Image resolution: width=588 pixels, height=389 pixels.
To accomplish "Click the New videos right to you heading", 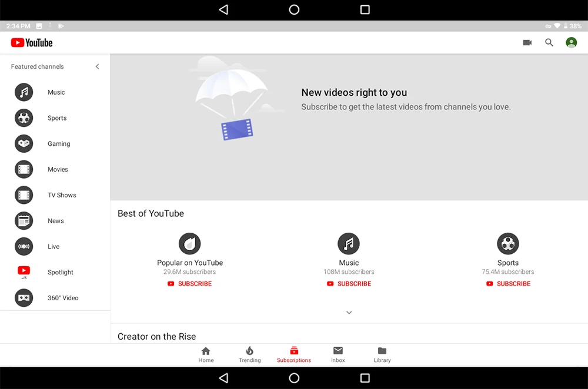I will pos(354,92).
